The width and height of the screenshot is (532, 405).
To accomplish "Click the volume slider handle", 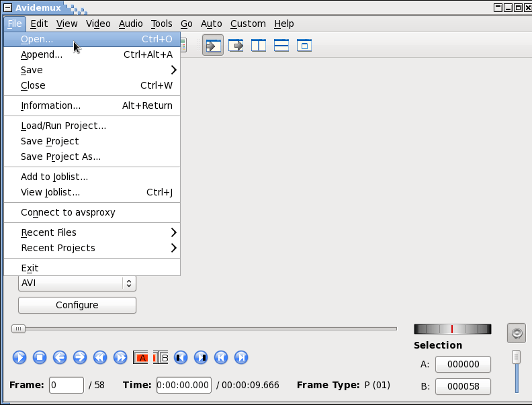I will tap(516, 357).
